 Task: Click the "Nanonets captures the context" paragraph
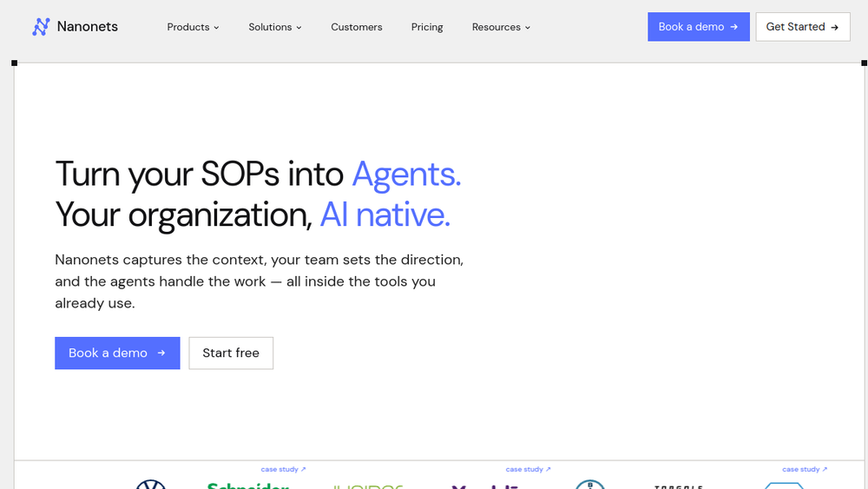[259, 281]
